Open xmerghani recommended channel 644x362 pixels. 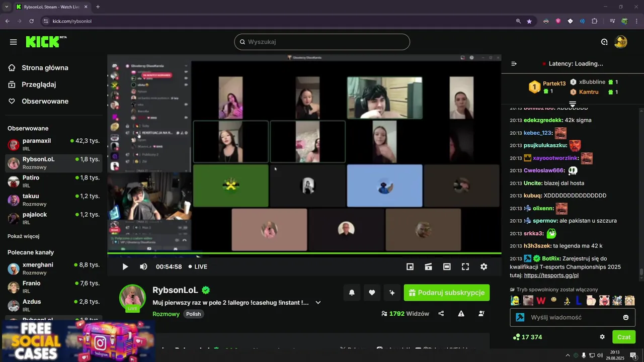[x=53, y=268]
